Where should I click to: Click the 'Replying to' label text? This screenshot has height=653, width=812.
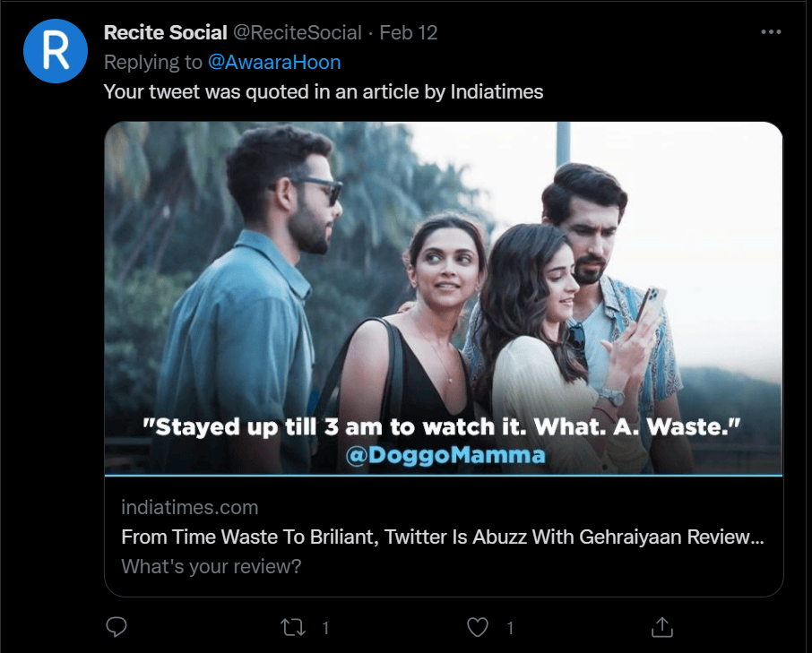pyautogui.click(x=153, y=62)
